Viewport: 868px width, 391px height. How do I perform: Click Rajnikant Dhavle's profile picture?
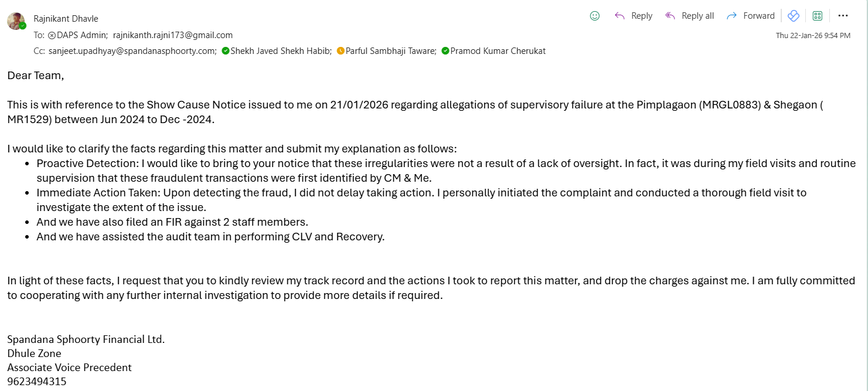pyautogui.click(x=15, y=21)
